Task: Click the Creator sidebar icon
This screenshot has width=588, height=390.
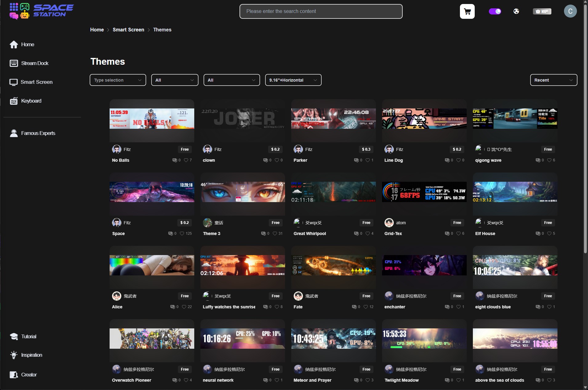Action: pos(14,375)
